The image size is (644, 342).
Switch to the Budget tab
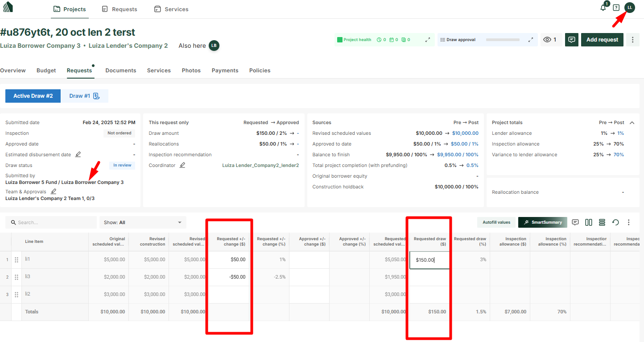(46, 71)
